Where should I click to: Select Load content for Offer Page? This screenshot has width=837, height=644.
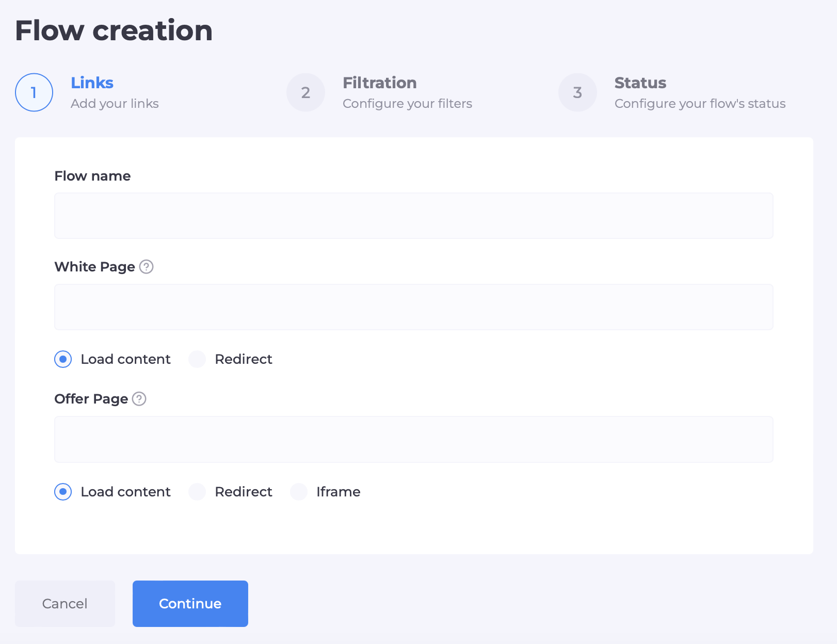[x=63, y=492]
